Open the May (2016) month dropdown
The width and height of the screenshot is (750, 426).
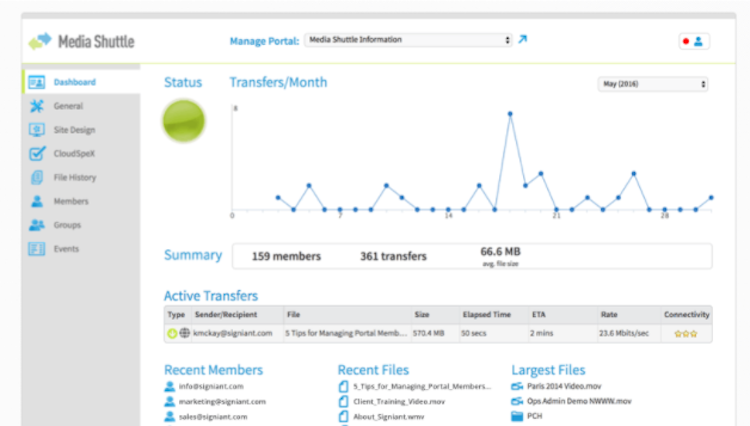click(x=652, y=84)
